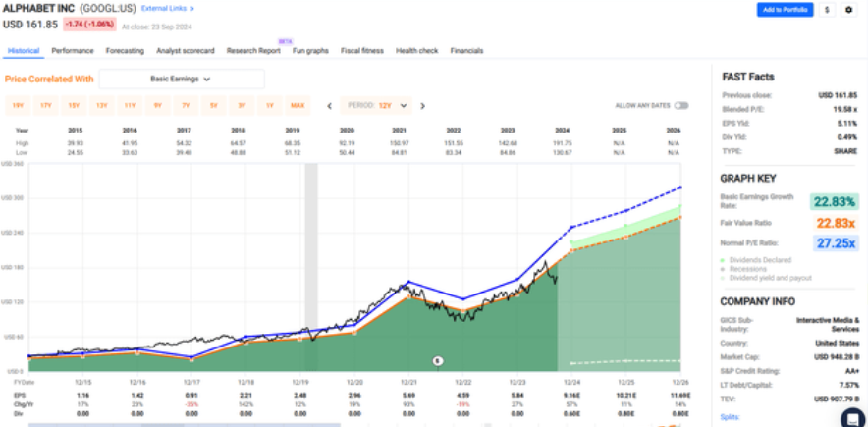Select the 13Y time range
The height and width of the screenshot is (427, 868).
pos(102,106)
